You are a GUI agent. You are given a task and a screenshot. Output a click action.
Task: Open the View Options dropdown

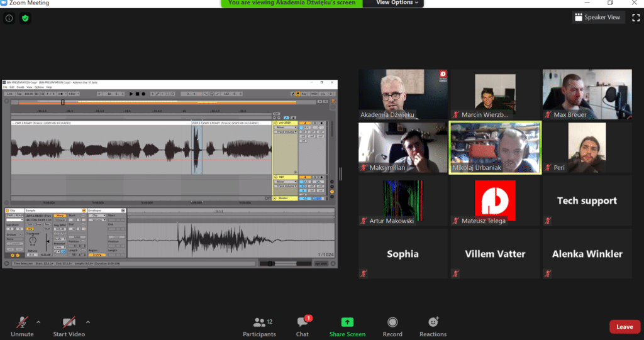pos(397,3)
